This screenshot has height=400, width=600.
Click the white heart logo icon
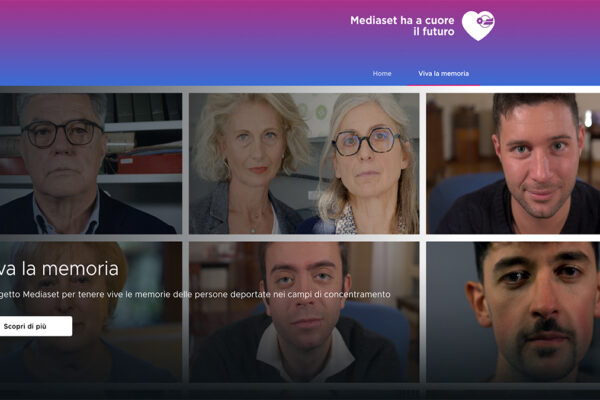pos(478,26)
